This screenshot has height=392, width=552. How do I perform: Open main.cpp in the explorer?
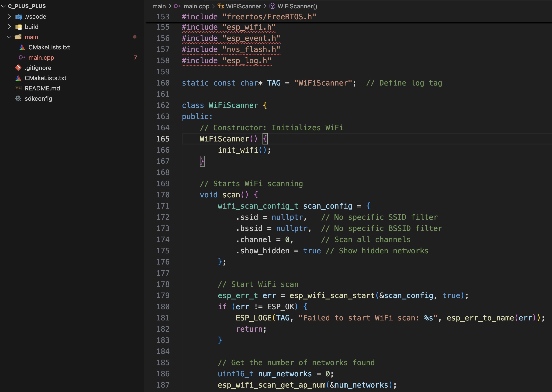(41, 57)
